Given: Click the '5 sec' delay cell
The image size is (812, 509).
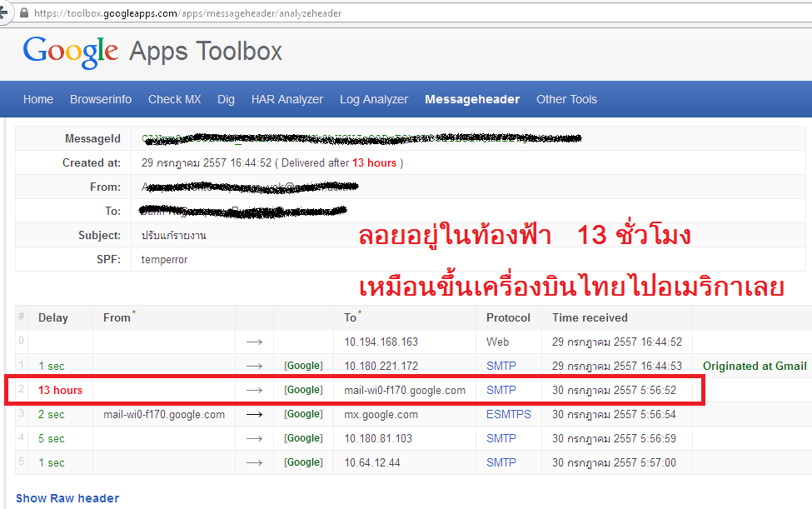Looking at the screenshot, I should (52, 438).
